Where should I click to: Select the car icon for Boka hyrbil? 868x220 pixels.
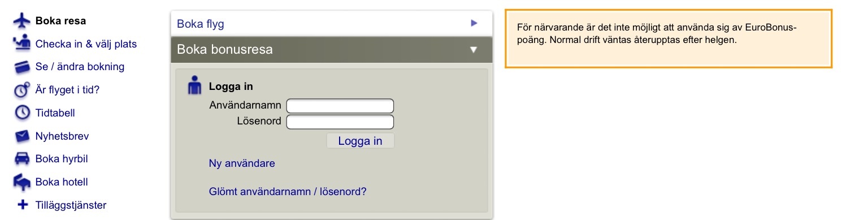[22, 159]
